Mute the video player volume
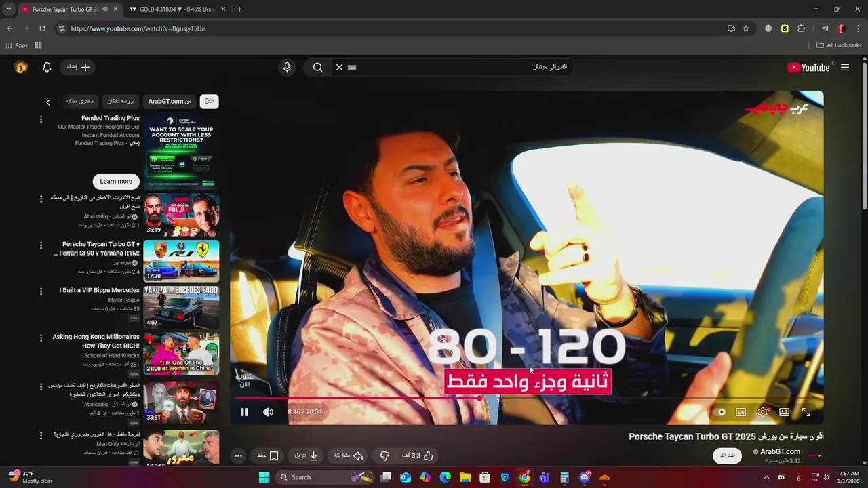 268,411
